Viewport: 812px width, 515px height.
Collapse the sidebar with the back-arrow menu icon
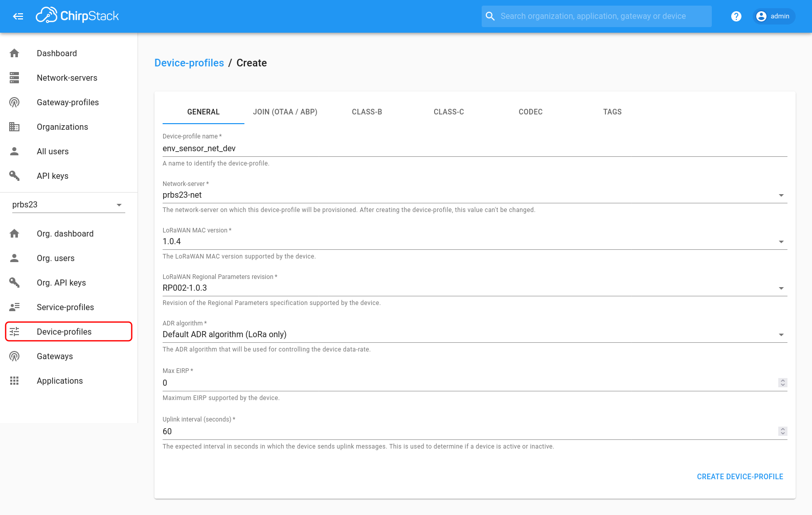coord(18,16)
